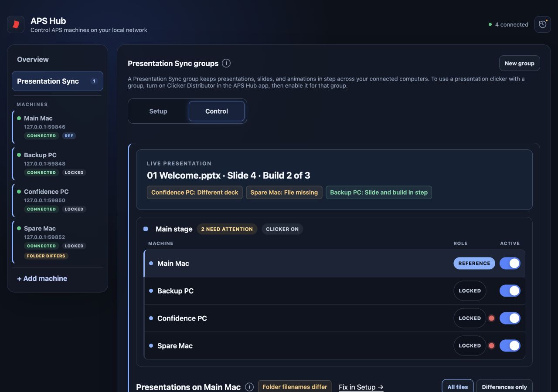This screenshot has height=392, width=558.
Task: Click the Confidence PC: Different deck chip
Action: coord(195,193)
